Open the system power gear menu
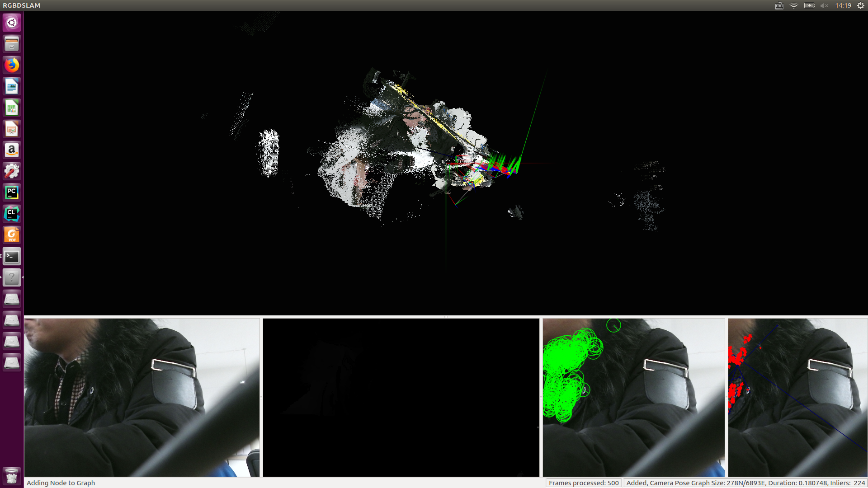Screen dimensions: 868x488 tap(861, 5)
